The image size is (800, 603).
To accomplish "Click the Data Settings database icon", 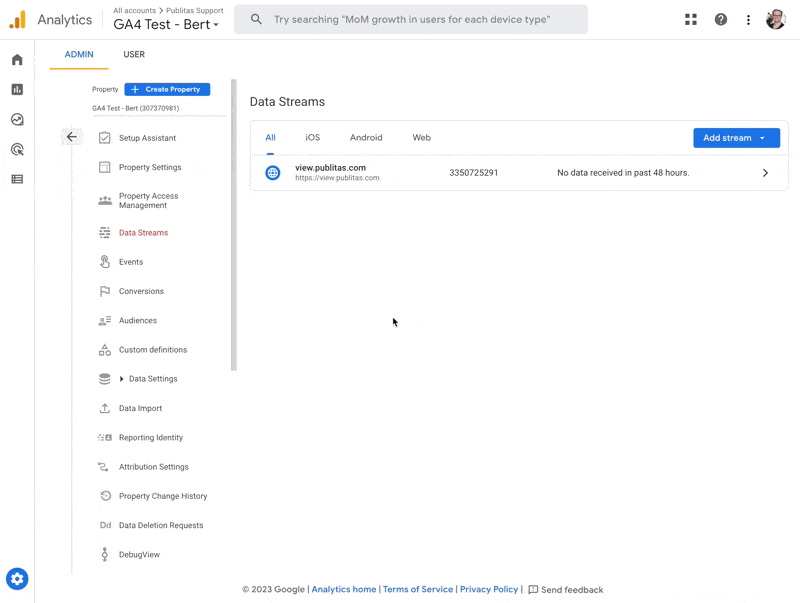I will (105, 379).
